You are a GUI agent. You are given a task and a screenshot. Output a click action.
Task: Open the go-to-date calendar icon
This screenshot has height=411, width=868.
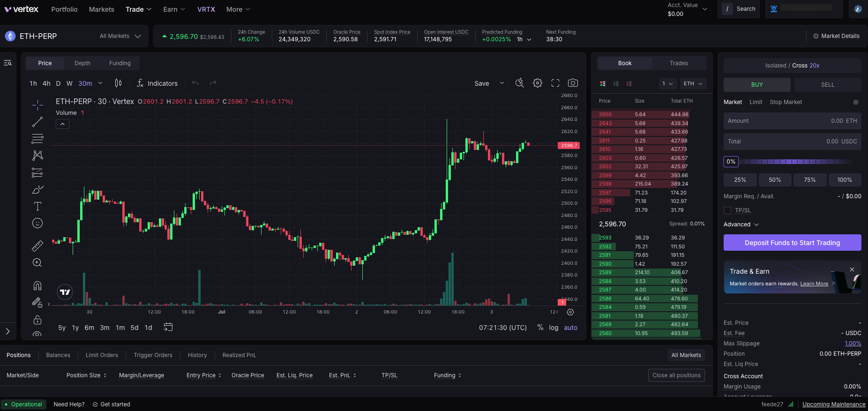point(168,327)
